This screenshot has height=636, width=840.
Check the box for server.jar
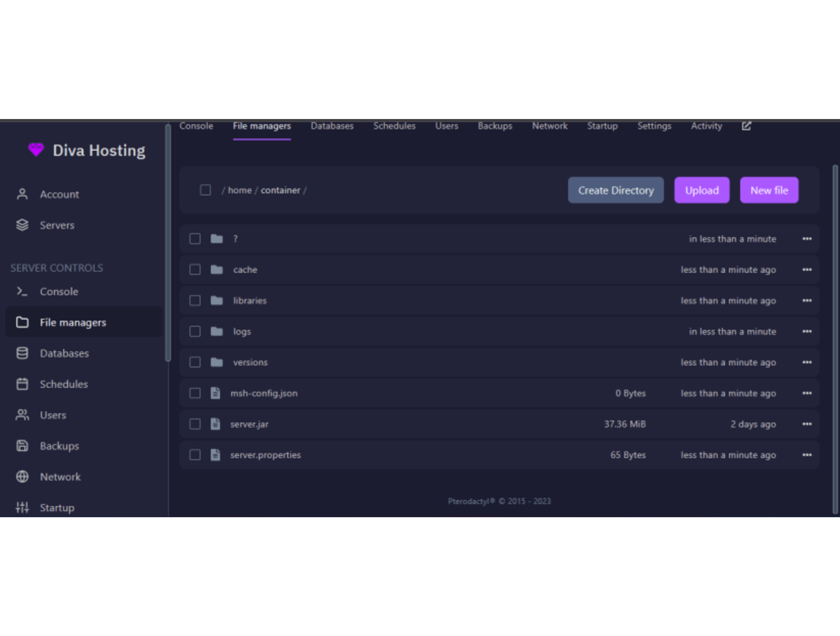pos(195,424)
